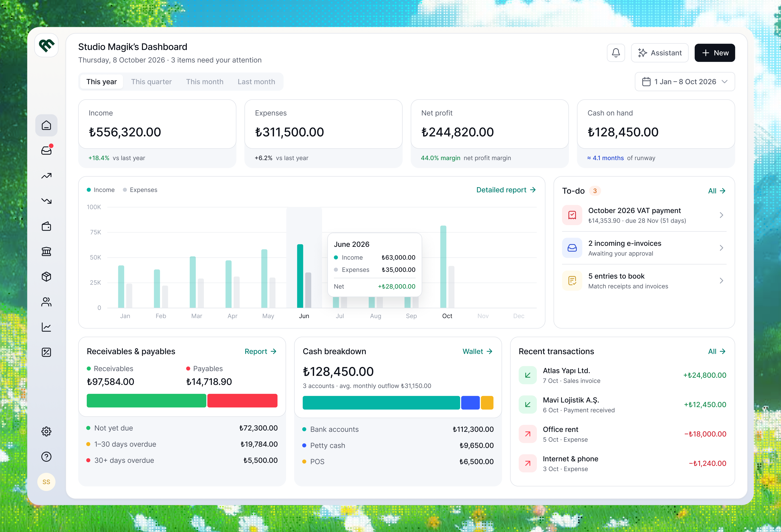Open the Report link for receivables
The width and height of the screenshot is (781, 532).
pyautogui.click(x=261, y=351)
